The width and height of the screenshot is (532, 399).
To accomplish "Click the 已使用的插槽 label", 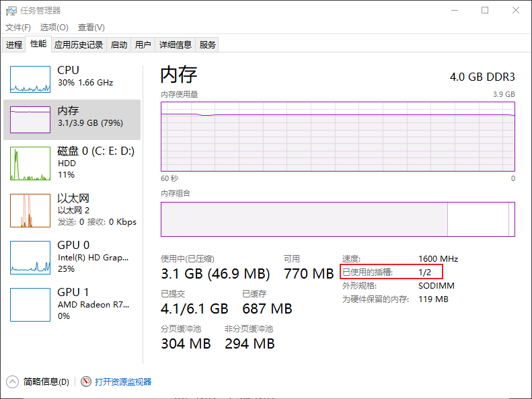I will click(x=367, y=272).
